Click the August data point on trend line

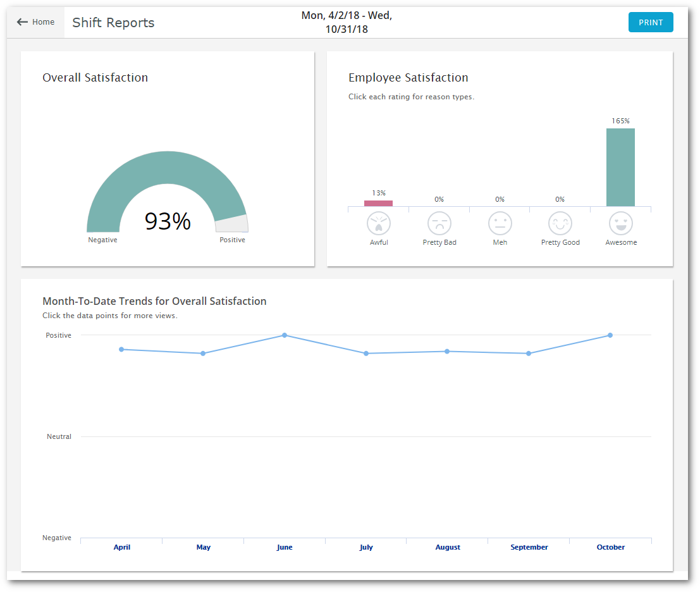click(x=447, y=351)
